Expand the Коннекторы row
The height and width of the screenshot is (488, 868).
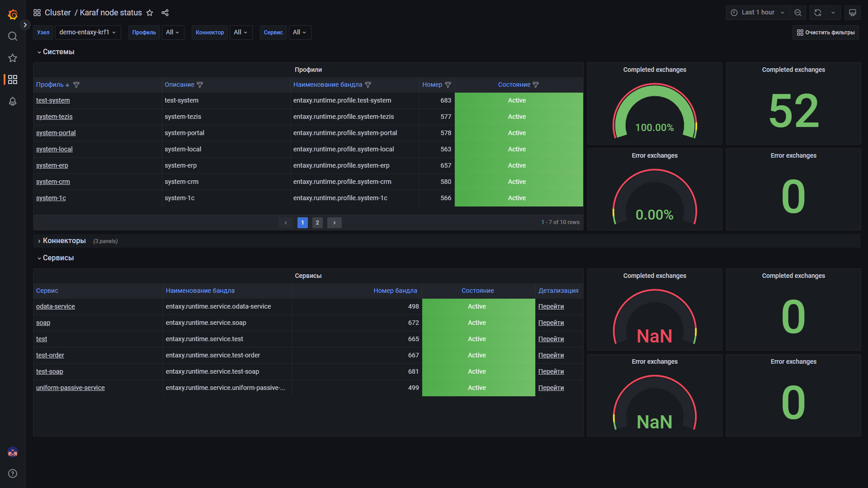click(x=64, y=241)
